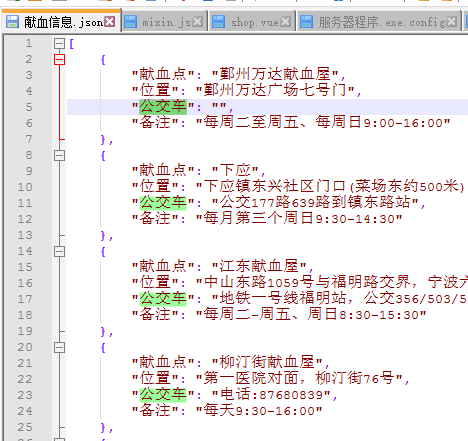The image size is (468, 441).
Task: Collapse the object fold at line 20
Action: tap(59, 347)
